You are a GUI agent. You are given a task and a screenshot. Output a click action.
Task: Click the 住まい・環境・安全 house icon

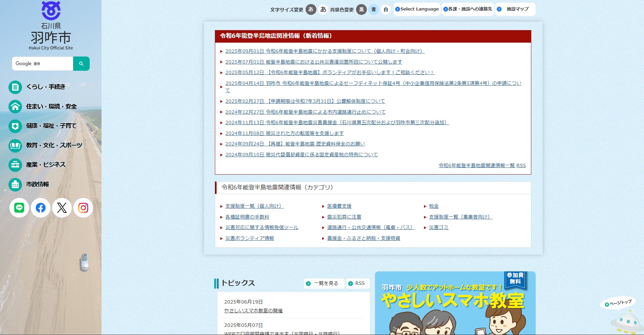tap(15, 107)
